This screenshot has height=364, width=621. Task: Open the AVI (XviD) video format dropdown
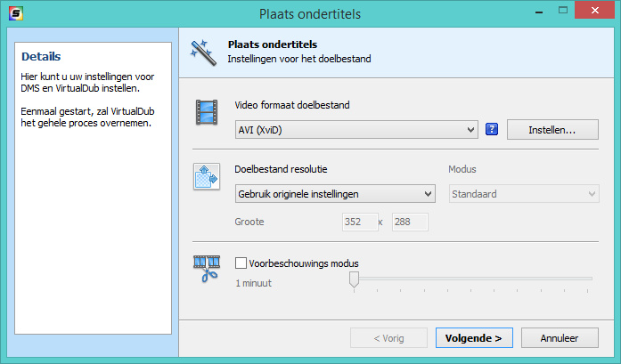pyautogui.click(x=356, y=130)
